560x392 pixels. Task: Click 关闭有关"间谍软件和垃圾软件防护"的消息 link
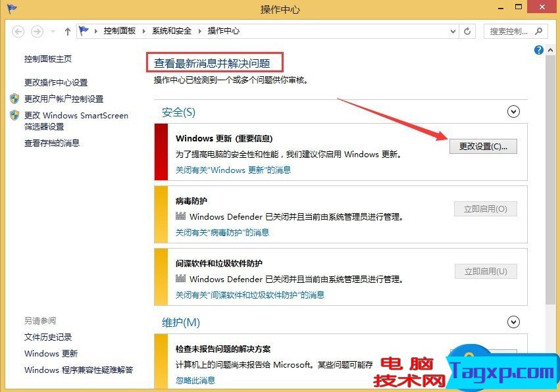pyautogui.click(x=250, y=295)
